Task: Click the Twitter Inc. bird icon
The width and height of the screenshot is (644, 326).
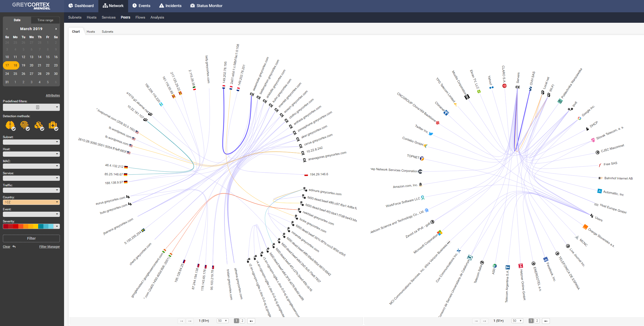Action: click(x=431, y=134)
